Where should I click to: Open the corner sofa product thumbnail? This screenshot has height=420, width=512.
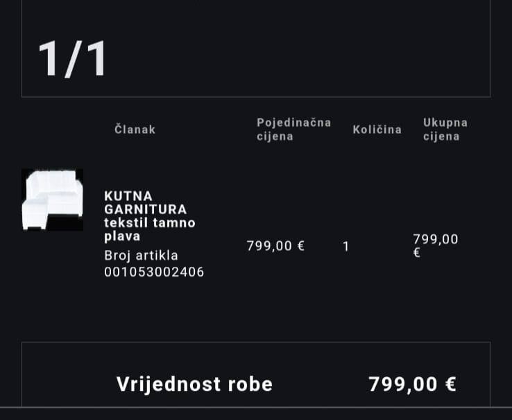[52, 200]
